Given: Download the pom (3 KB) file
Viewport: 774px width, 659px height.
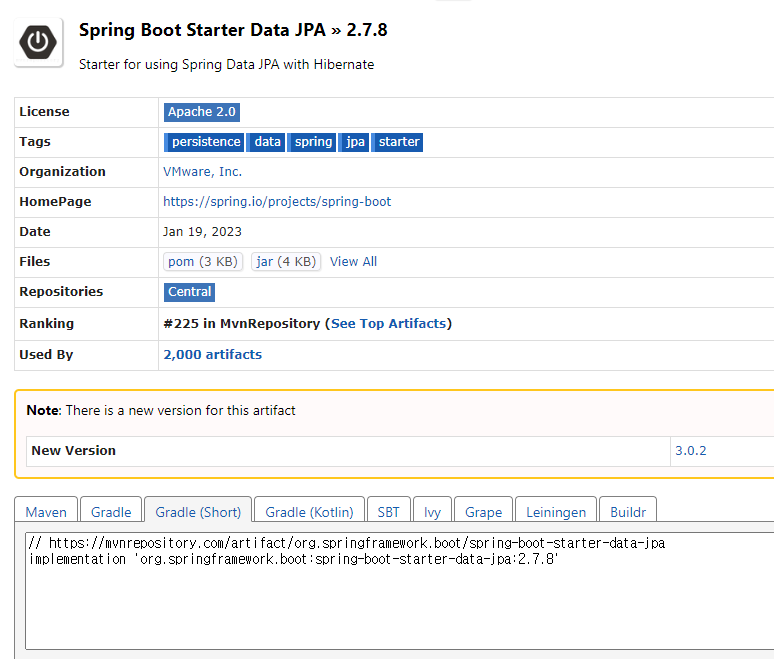Looking at the screenshot, I should (x=203, y=262).
